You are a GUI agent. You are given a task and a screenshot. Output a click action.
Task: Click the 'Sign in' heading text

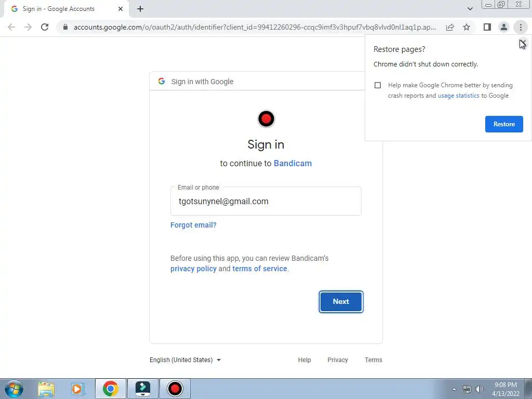click(x=265, y=144)
